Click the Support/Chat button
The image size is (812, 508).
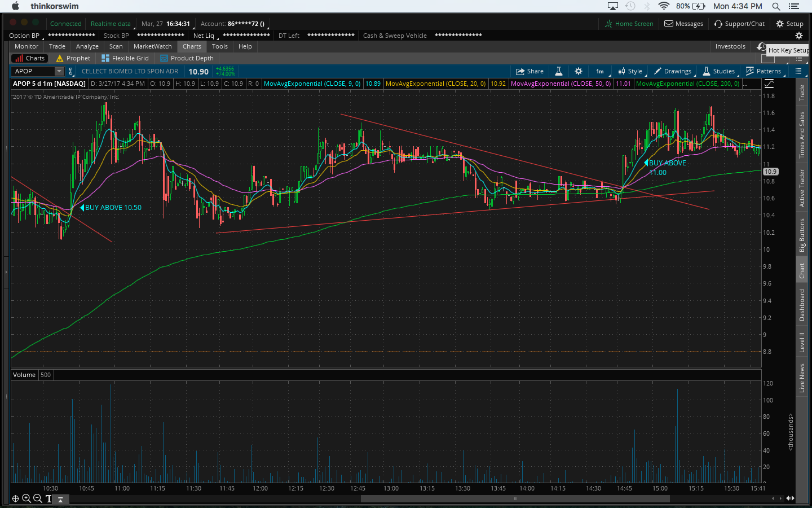(739, 24)
